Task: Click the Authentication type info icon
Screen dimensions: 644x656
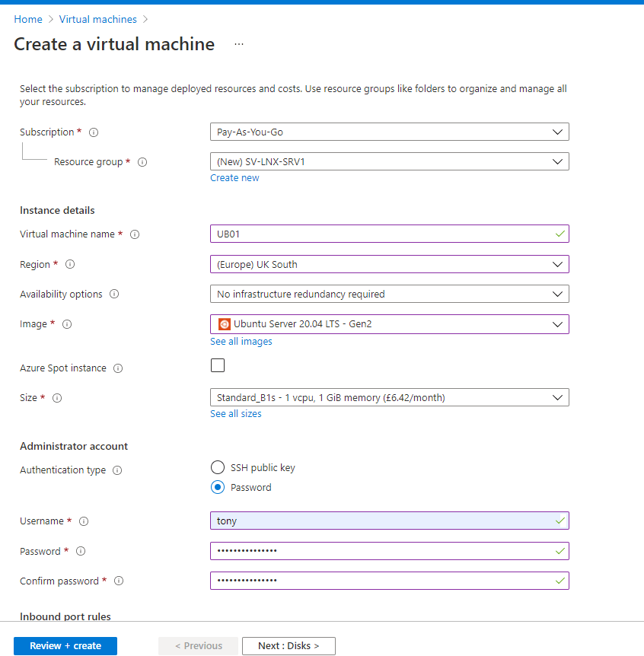Action: [117, 470]
